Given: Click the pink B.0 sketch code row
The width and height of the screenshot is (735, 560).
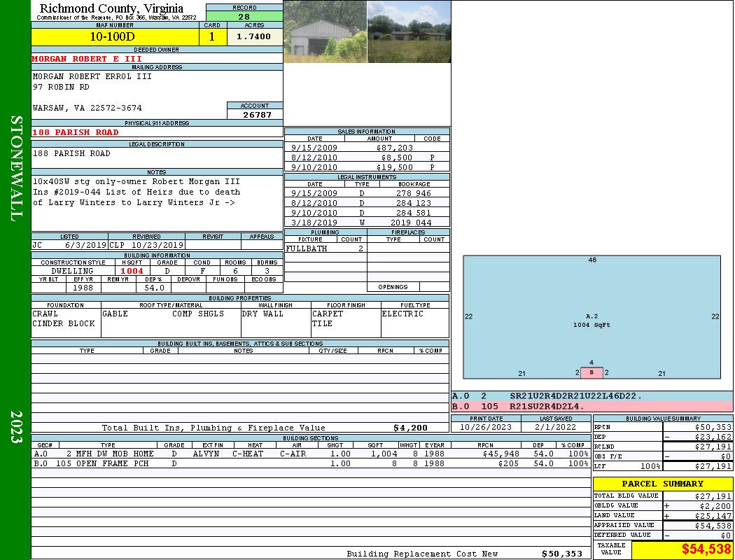Looking at the screenshot, I should tap(591, 406).
